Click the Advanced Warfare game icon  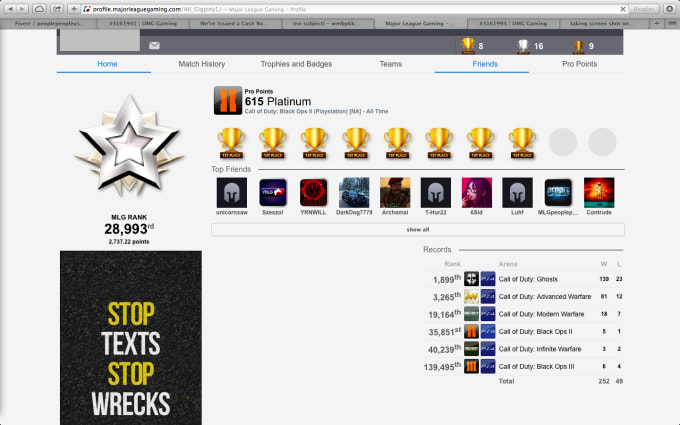471,296
